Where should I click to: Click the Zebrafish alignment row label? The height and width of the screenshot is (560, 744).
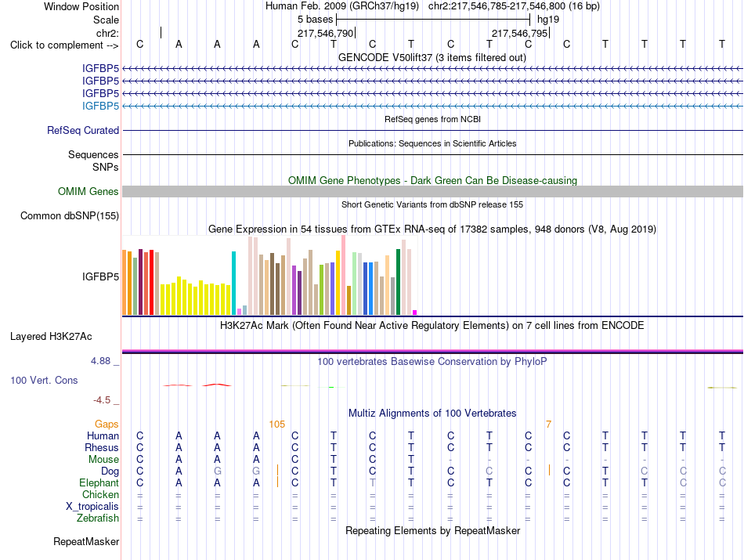98,518
